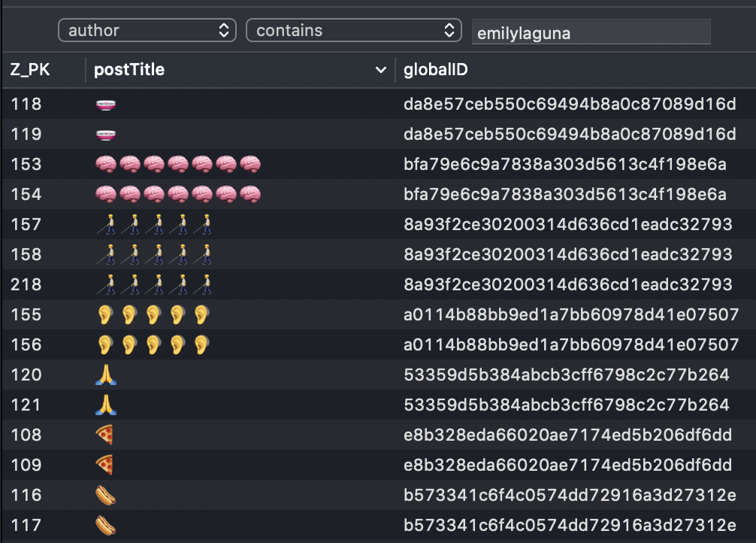The image size is (756, 543).
Task: Click the praying hands emoji in row 120
Action: [106, 375]
